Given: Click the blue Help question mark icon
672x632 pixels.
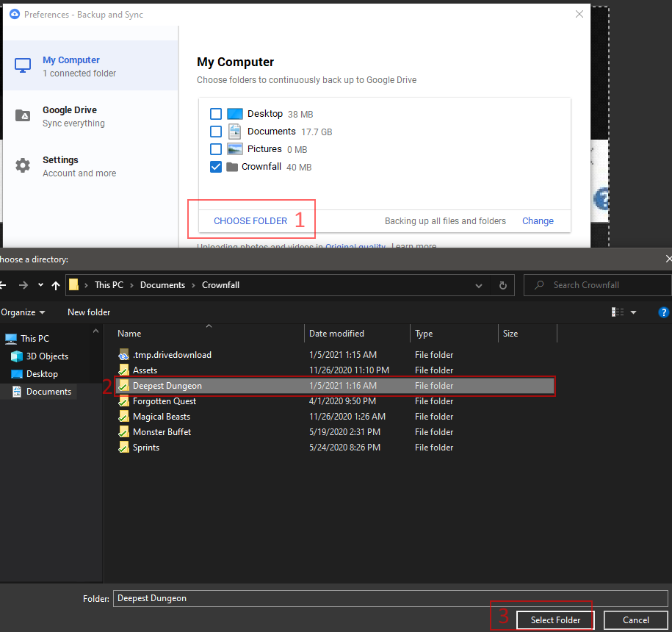Looking at the screenshot, I should pos(664,312).
